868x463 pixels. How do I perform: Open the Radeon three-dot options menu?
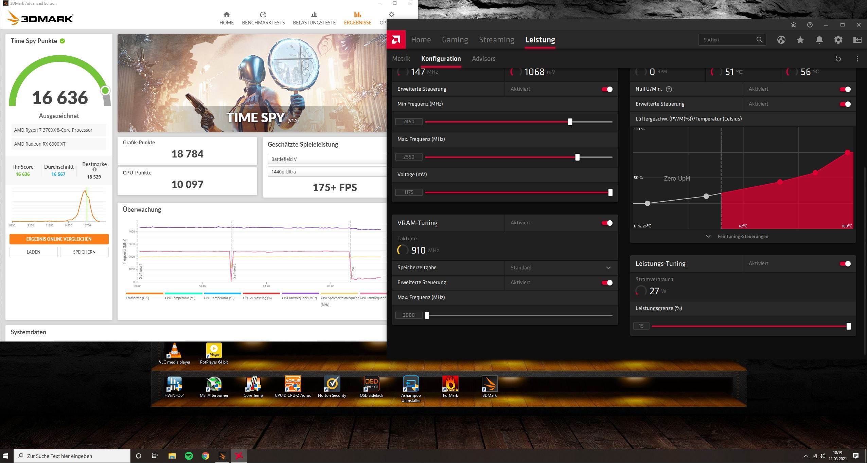[x=857, y=59]
